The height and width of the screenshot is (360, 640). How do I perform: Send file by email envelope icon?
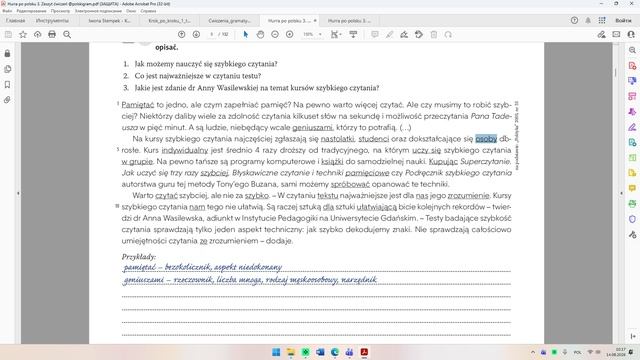[616, 35]
